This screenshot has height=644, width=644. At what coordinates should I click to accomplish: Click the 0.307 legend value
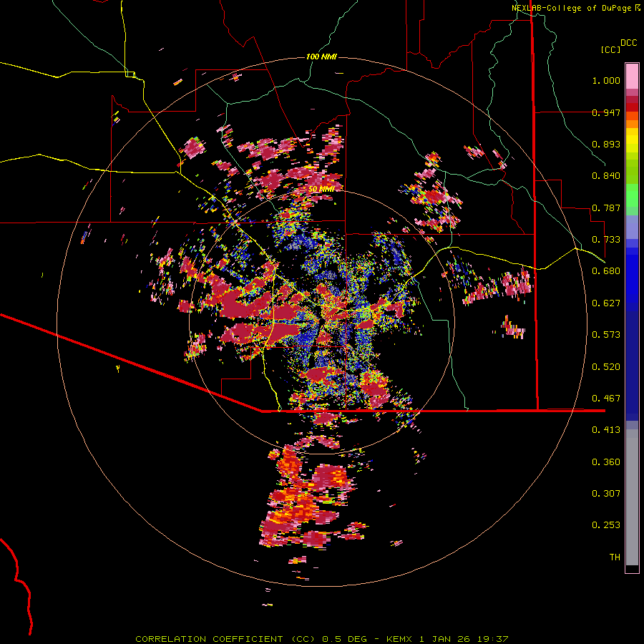coord(606,494)
